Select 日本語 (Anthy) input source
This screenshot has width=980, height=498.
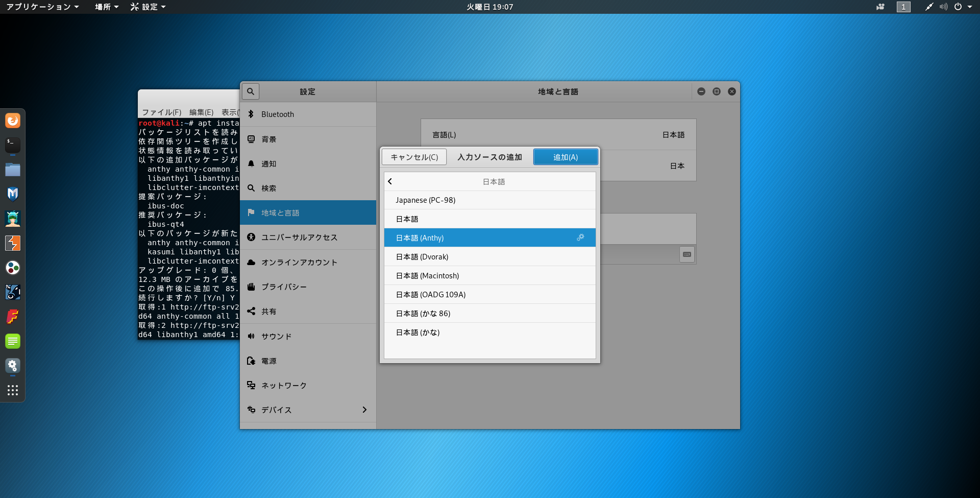[x=490, y=238]
